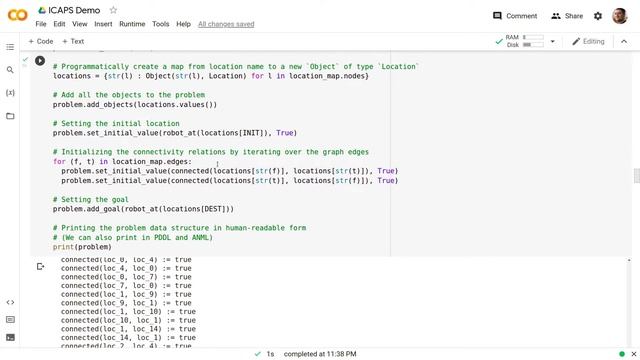This screenshot has width=640, height=360.
Task: Share the notebook
Action: pyautogui.click(x=567, y=16)
